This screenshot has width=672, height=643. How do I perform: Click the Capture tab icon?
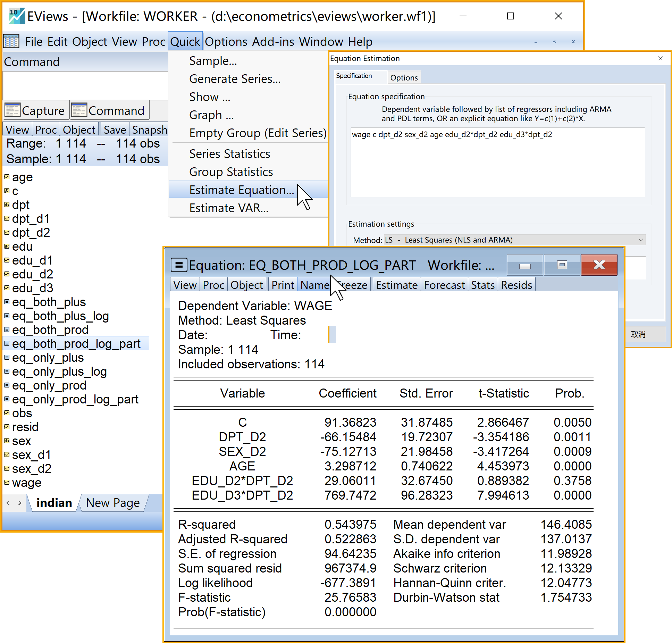12,110
